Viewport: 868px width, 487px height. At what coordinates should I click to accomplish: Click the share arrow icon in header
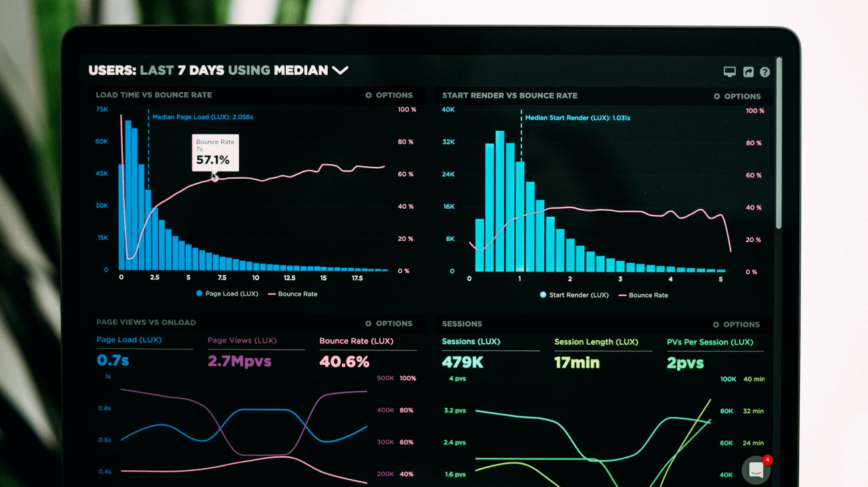click(x=748, y=72)
